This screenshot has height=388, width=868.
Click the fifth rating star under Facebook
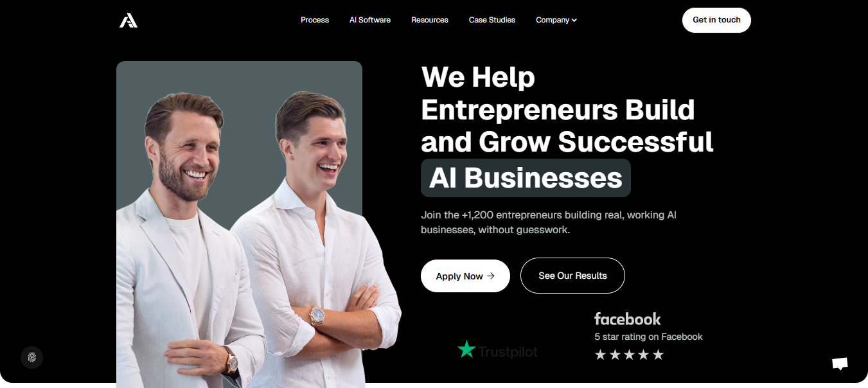(658, 355)
